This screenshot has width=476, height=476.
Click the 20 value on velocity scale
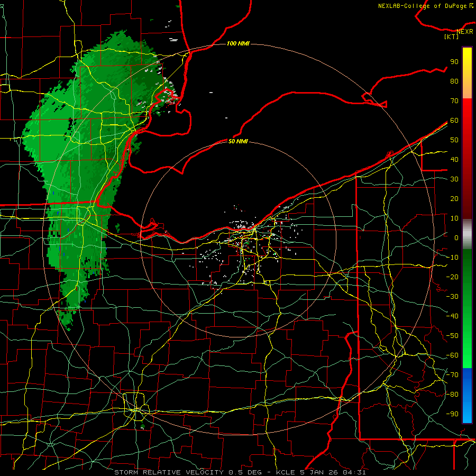[x=454, y=198]
